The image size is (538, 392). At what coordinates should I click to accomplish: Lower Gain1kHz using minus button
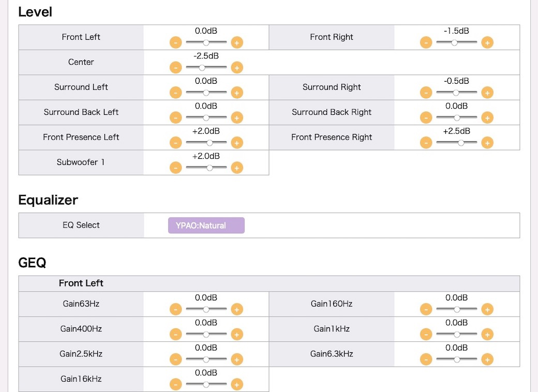426,335
